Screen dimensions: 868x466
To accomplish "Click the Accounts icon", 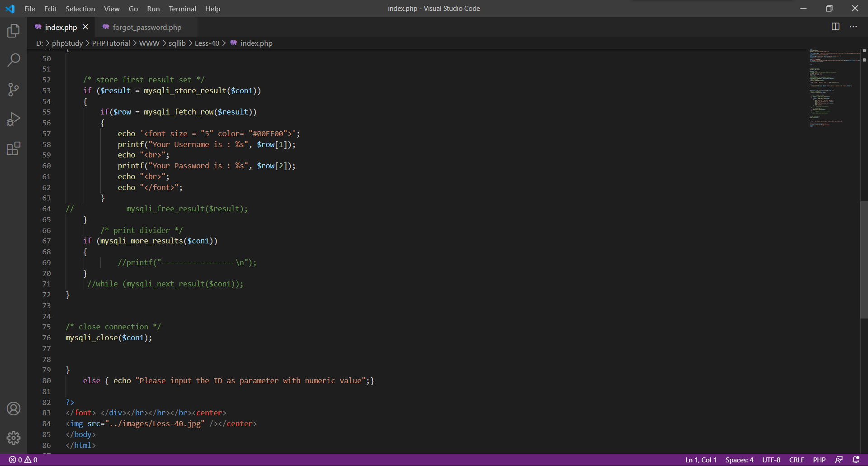I will pos(14,409).
